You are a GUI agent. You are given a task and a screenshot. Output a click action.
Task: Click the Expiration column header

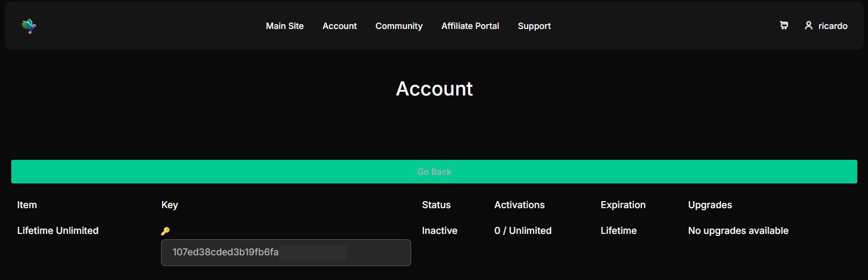tap(623, 205)
